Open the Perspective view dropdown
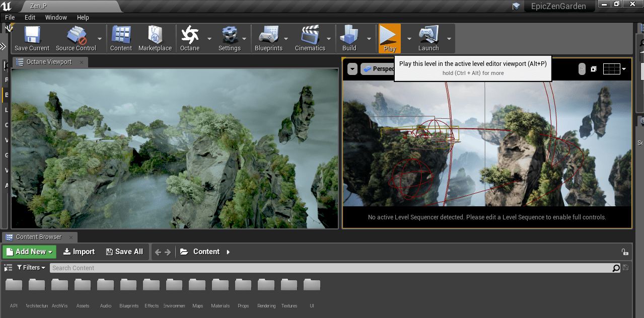This screenshot has width=644, height=318. [381, 69]
